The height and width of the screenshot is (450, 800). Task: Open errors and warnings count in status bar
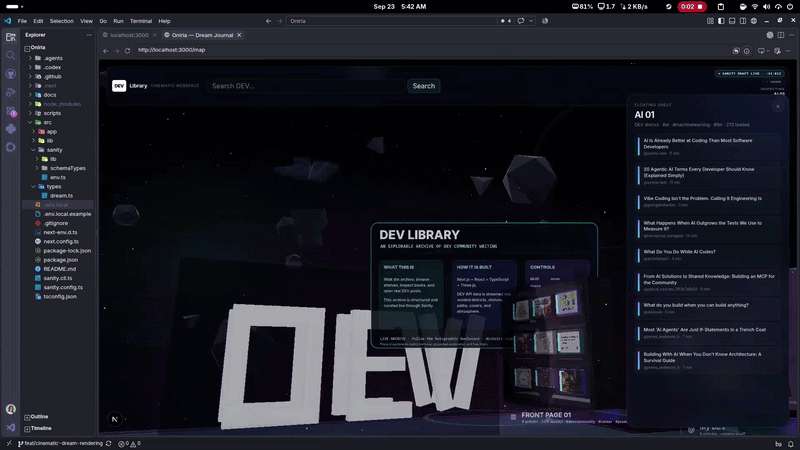click(x=130, y=444)
